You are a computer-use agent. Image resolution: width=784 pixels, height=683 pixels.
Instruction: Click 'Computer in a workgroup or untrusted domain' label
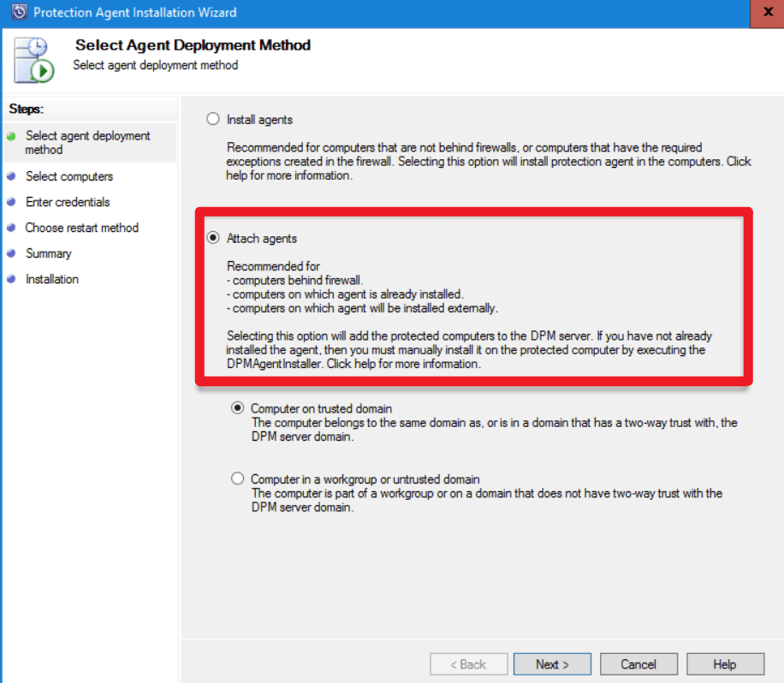tap(365, 479)
